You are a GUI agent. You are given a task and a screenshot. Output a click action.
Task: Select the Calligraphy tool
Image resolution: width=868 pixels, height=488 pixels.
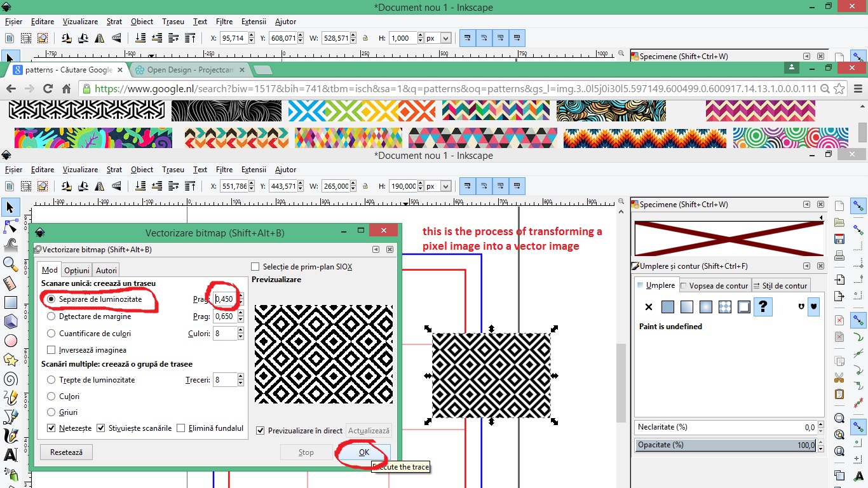pos(10,436)
